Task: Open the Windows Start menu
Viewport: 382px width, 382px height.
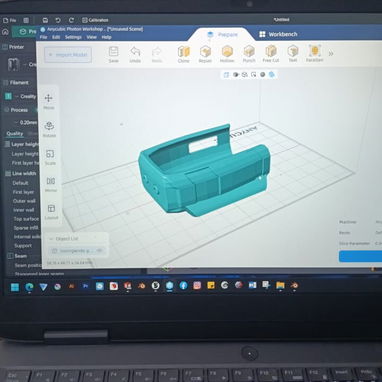Action: (x=15, y=287)
